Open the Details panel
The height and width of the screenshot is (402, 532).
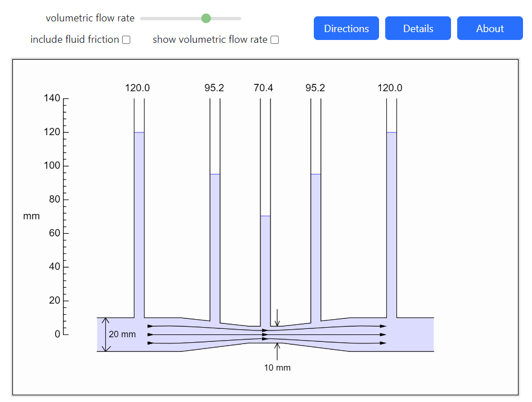click(x=418, y=28)
